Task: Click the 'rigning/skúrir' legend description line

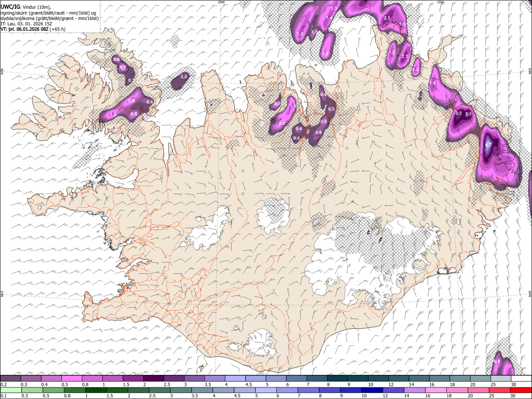Action: click(x=48, y=13)
